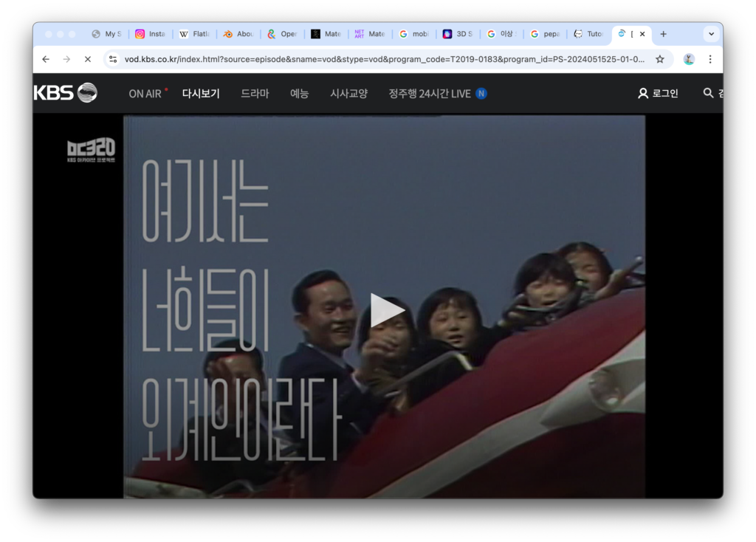This screenshot has height=542, width=756.
Task: Open the ON AIR menu
Action: pos(145,94)
